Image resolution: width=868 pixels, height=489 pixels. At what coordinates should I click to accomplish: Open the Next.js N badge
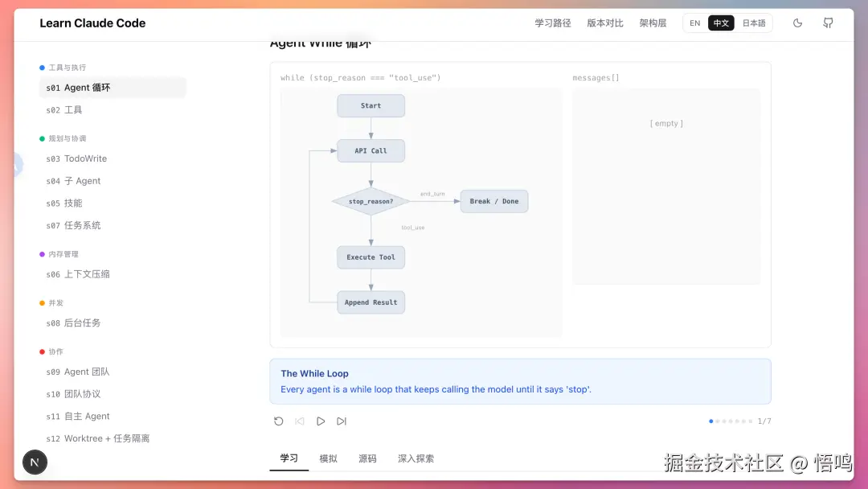tap(35, 462)
